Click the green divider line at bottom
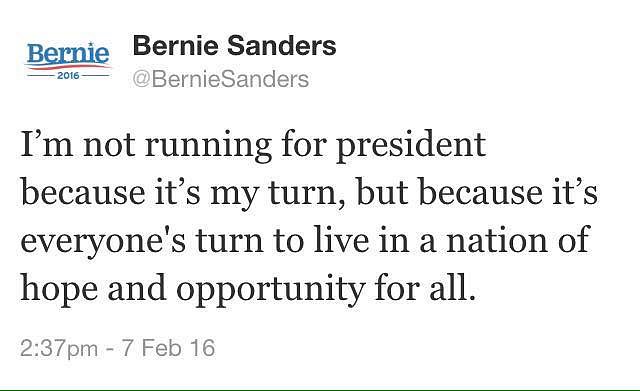640x391 pixels. point(320,389)
